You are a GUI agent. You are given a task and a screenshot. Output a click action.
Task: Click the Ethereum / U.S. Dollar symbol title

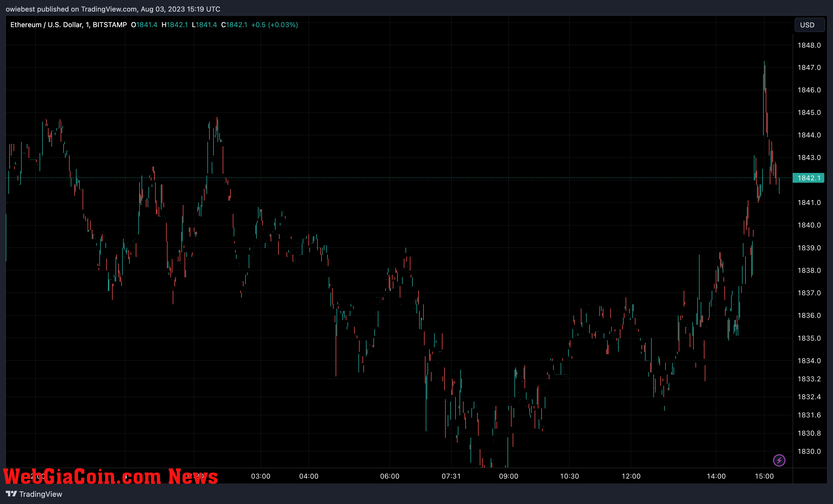point(69,25)
